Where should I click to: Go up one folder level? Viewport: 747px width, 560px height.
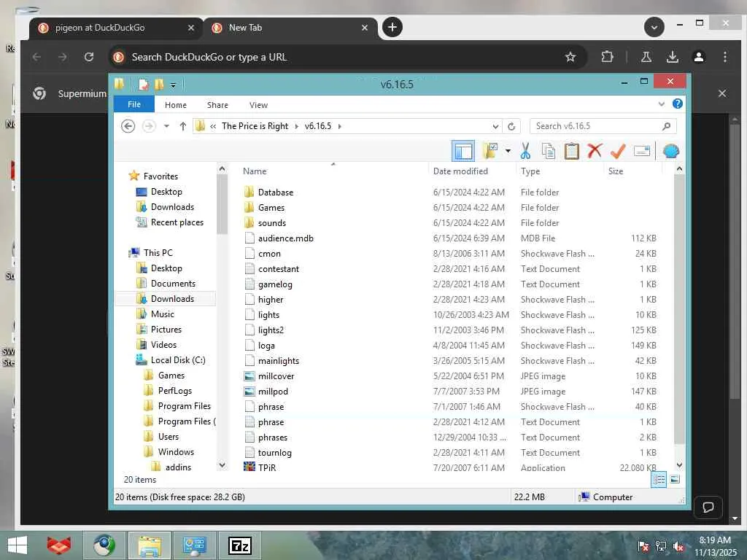coord(183,126)
